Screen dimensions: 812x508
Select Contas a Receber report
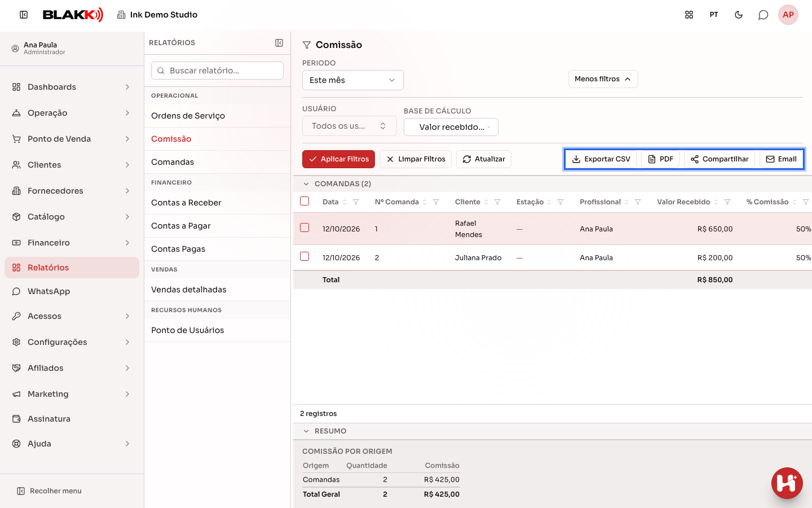click(x=218, y=203)
